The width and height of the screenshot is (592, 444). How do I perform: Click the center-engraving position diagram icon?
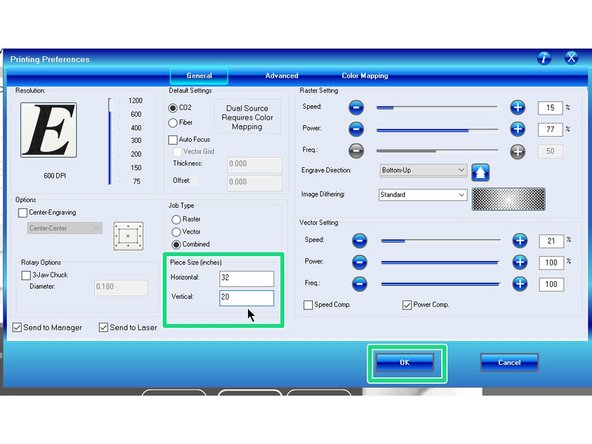pyautogui.click(x=128, y=236)
